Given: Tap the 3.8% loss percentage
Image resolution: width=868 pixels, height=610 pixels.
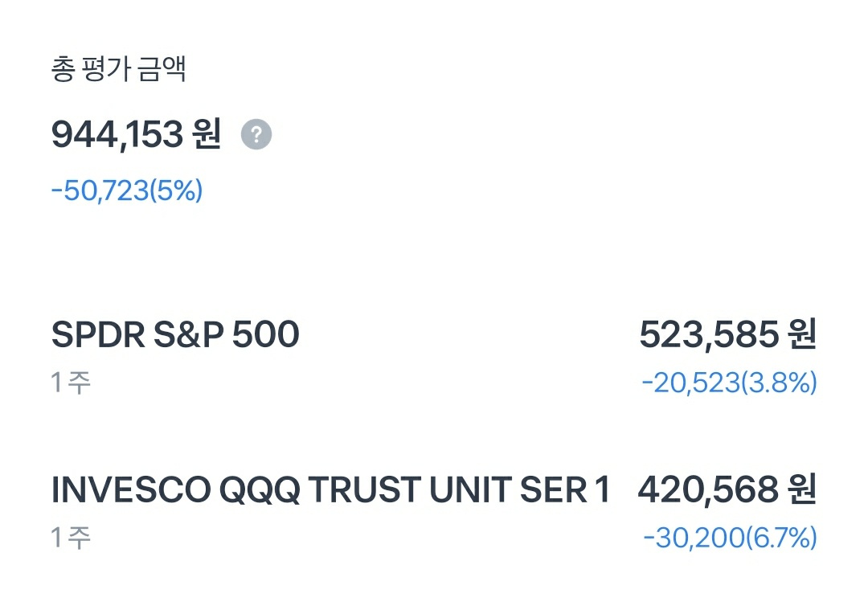Looking at the screenshot, I should point(779,383).
